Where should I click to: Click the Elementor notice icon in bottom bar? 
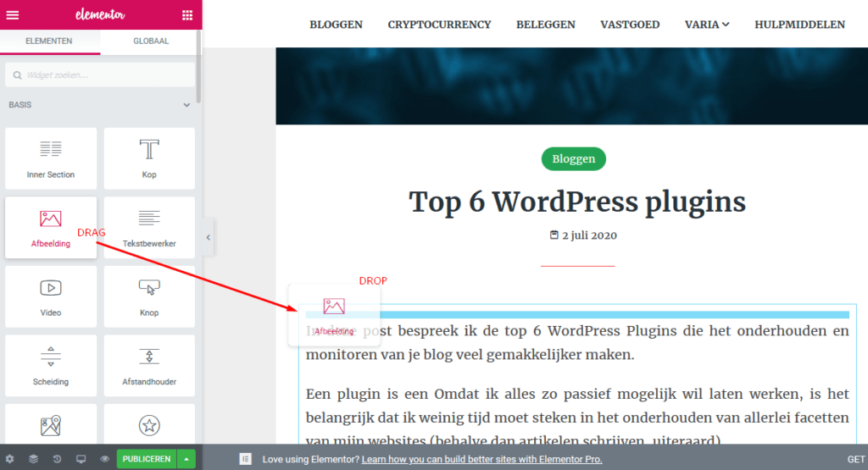[245, 459]
